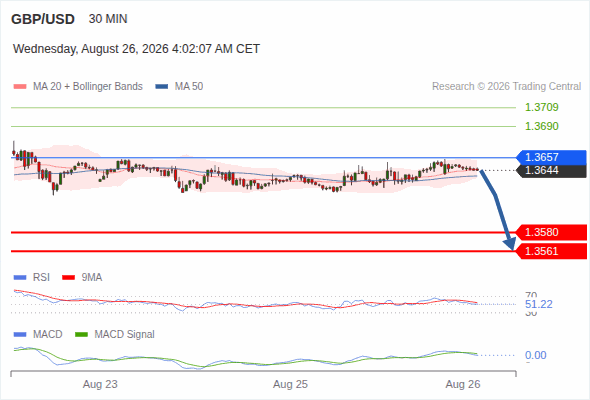Viewport: 590px width, 400px height.
Task: Click the red 9MA legend swatch
Action: coord(68,278)
